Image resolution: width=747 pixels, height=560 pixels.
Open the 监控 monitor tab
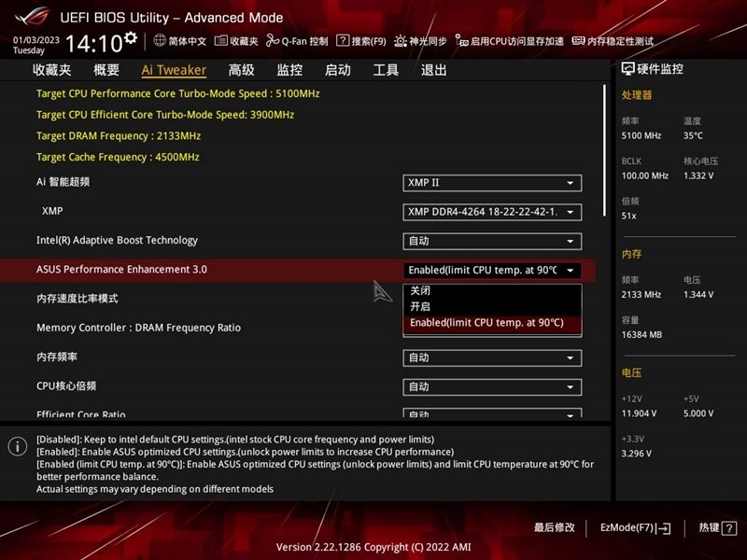pos(289,70)
